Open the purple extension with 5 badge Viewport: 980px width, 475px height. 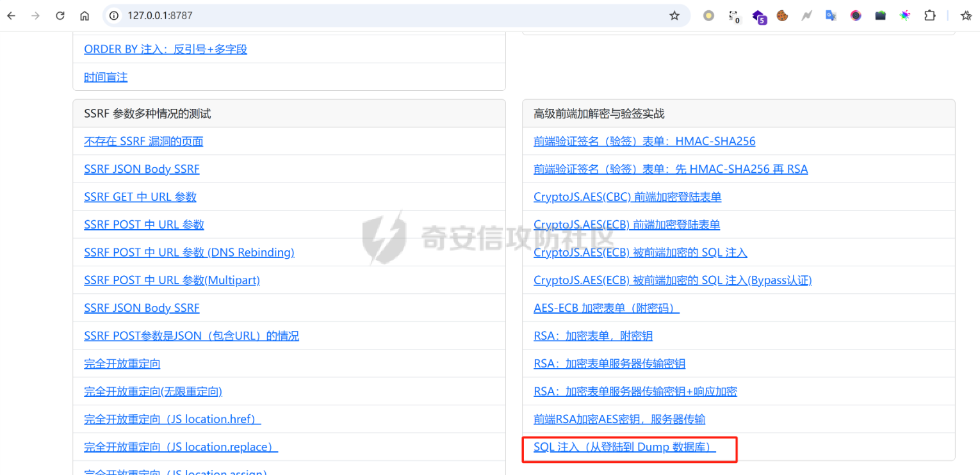tap(759, 17)
